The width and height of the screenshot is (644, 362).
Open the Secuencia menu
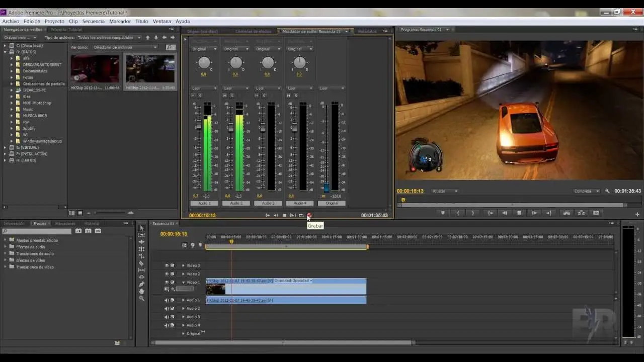93,21
